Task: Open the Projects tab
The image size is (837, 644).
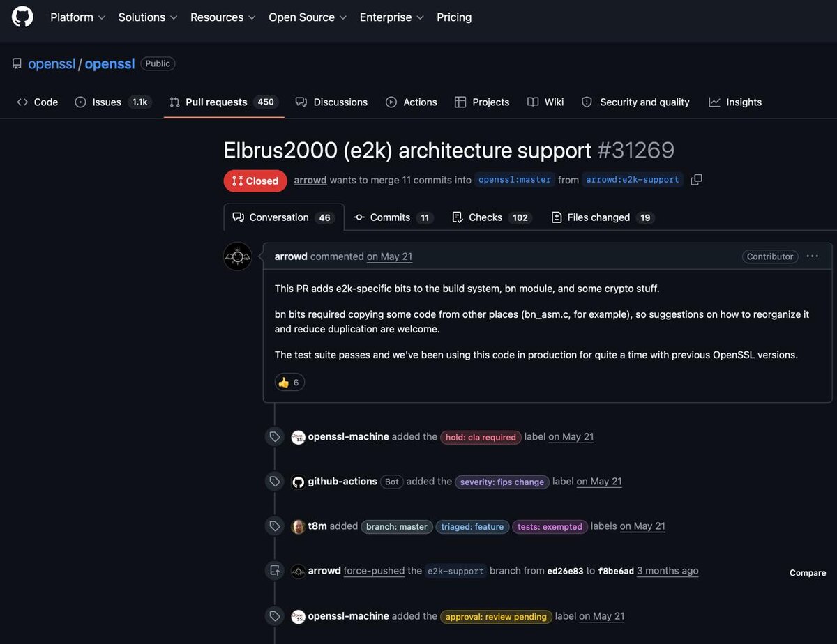Action: 482,102
